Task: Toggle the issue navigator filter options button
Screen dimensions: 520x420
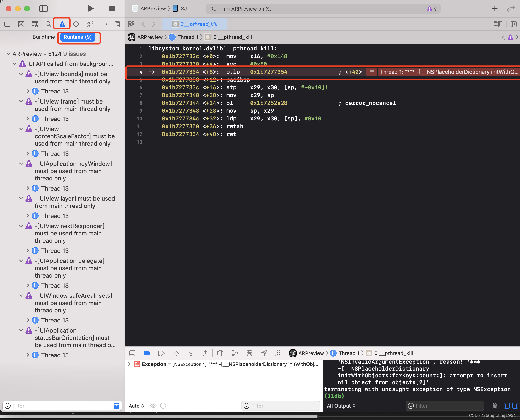Action: click(116, 406)
